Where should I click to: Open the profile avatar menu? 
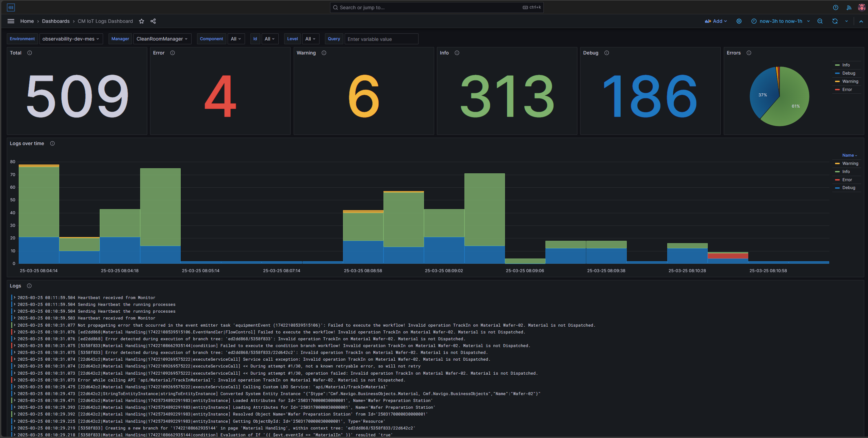click(x=862, y=7)
